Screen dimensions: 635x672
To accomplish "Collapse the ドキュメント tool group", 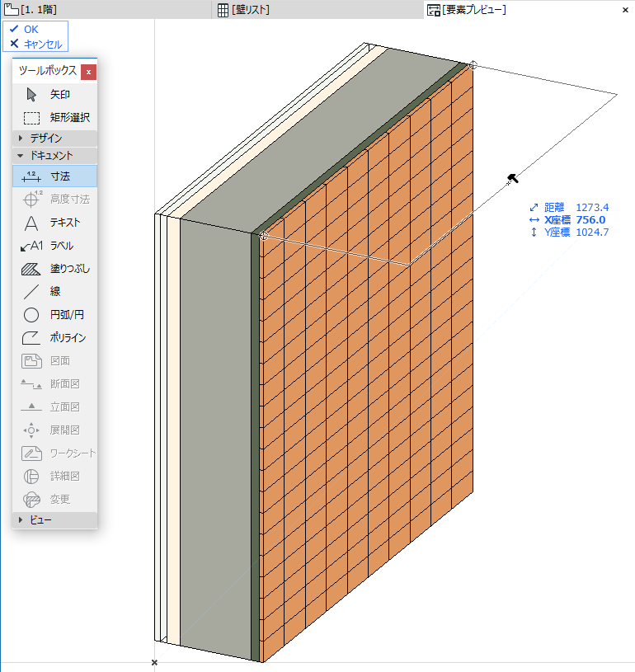I will point(55,156).
